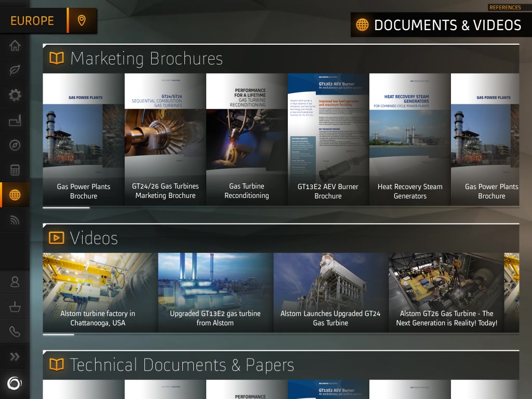
Task: Select the EUROPE region button
Action: (33, 21)
